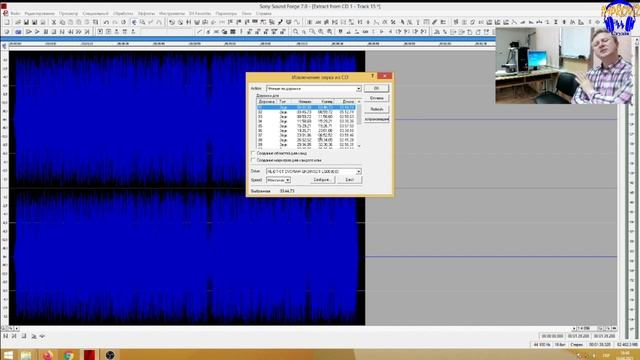Open the Windows Start button
Viewport: 640px width, 360px height.
tap(8, 355)
